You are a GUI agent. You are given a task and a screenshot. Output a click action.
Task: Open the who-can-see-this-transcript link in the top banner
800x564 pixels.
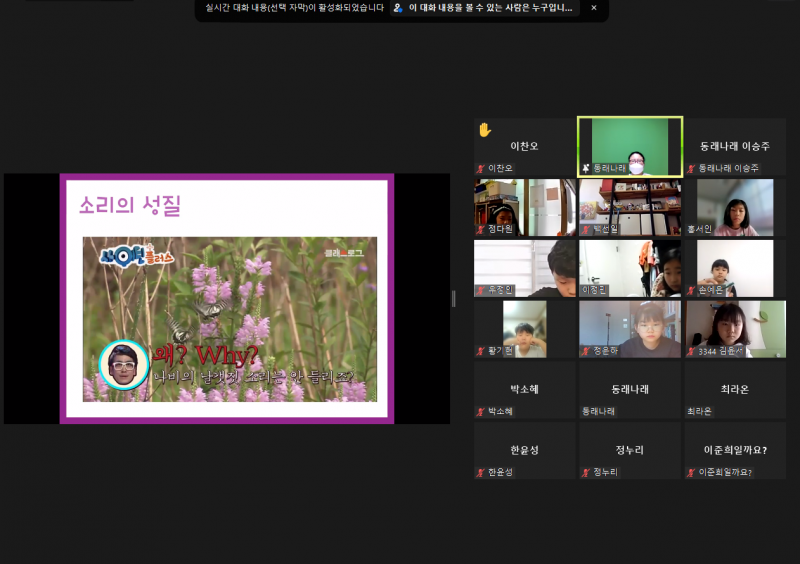coord(485,8)
